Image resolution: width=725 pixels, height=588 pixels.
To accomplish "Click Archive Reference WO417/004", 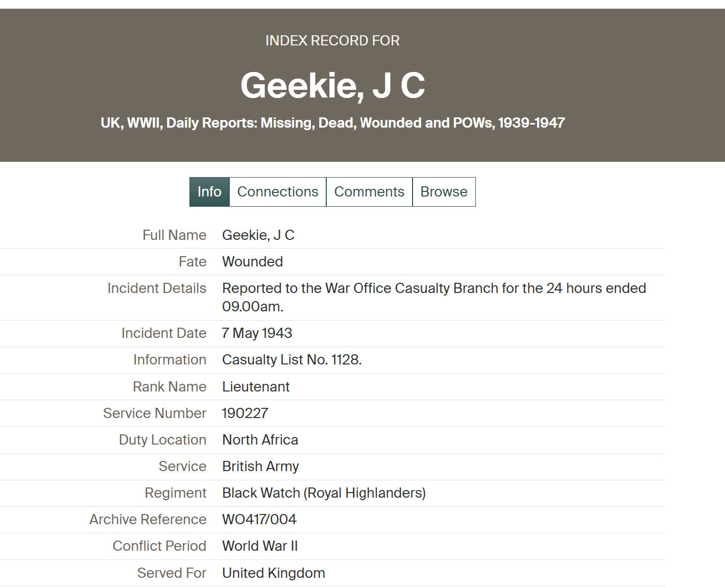I will pyautogui.click(x=259, y=520).
